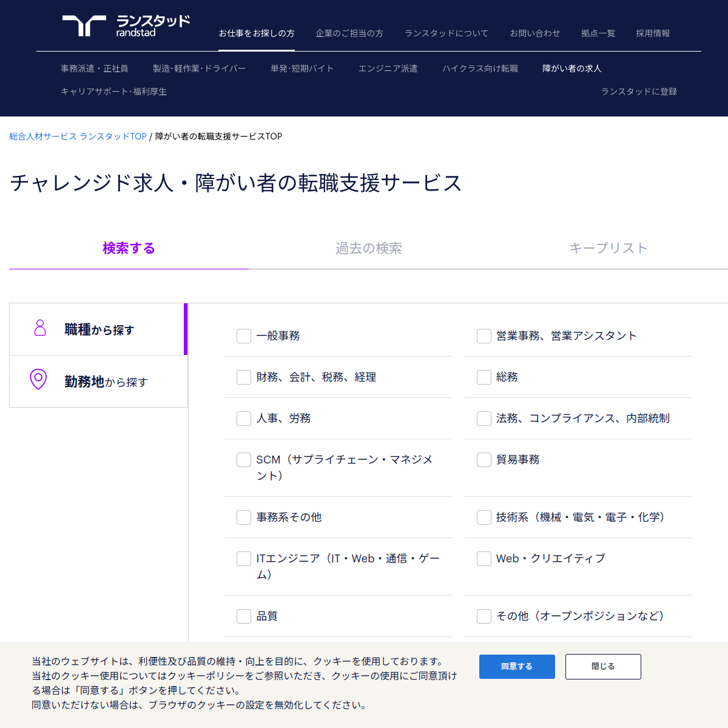Open the 単発･短期バイト link
This screenshot has height=728, width=728.
pos(302,69)
